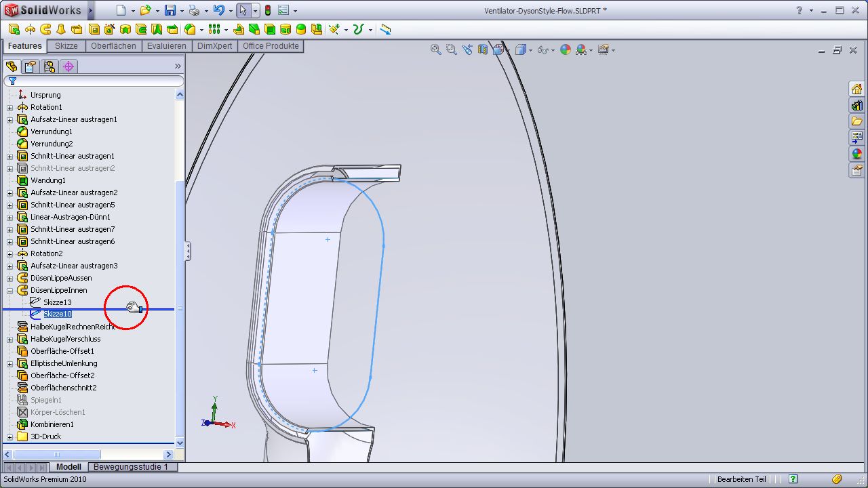
Task: Open SolidWorks Resources in the task pane
Action: pyautogui.click(x=857, y=89)
